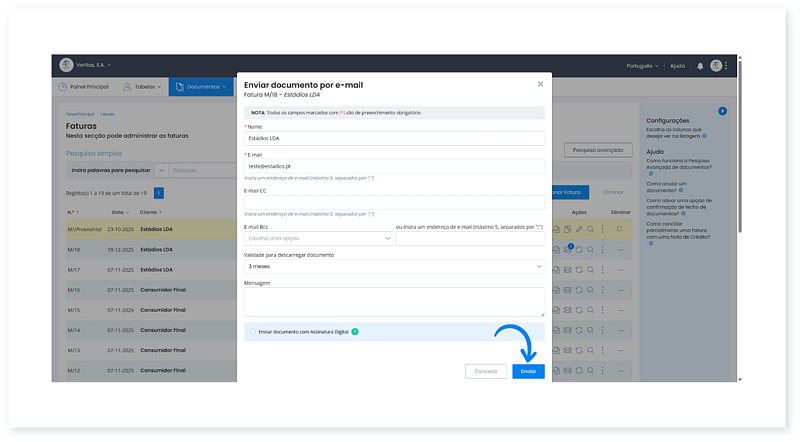The width and height of the screenshot is (800, 442).
Task: Open the three-dots menu in M/(Provisório) row
Action: pos(603,230)
